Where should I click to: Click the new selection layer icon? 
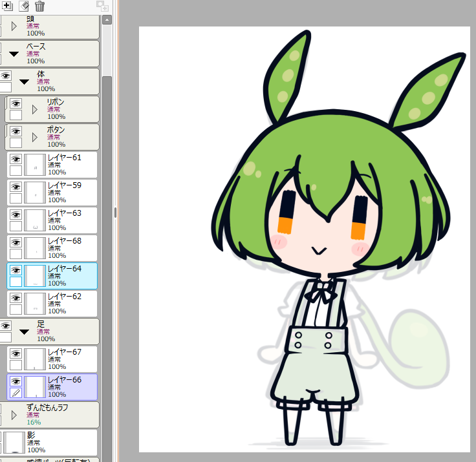7,5
